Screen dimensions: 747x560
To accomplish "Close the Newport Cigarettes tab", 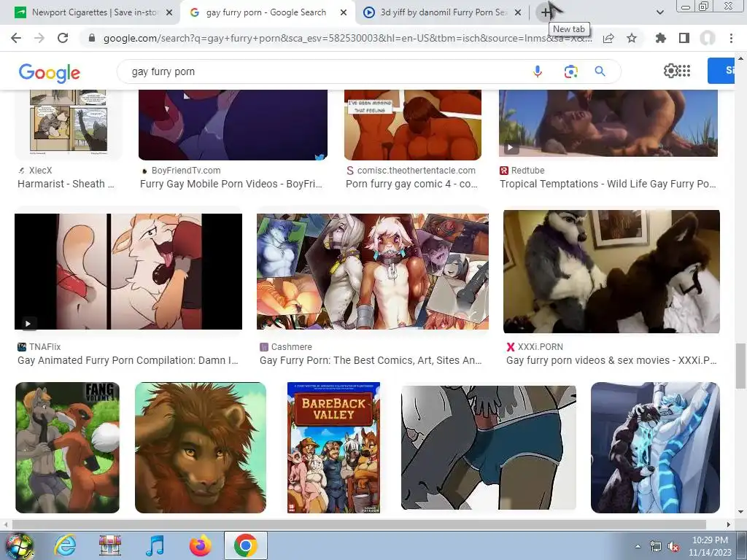I will (x=169, y=13).
